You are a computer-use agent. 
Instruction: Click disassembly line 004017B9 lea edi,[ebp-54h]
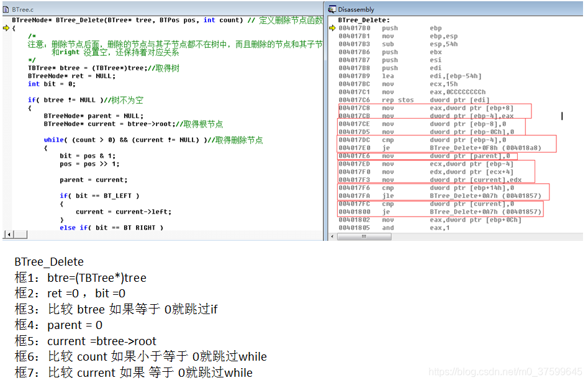410,76
